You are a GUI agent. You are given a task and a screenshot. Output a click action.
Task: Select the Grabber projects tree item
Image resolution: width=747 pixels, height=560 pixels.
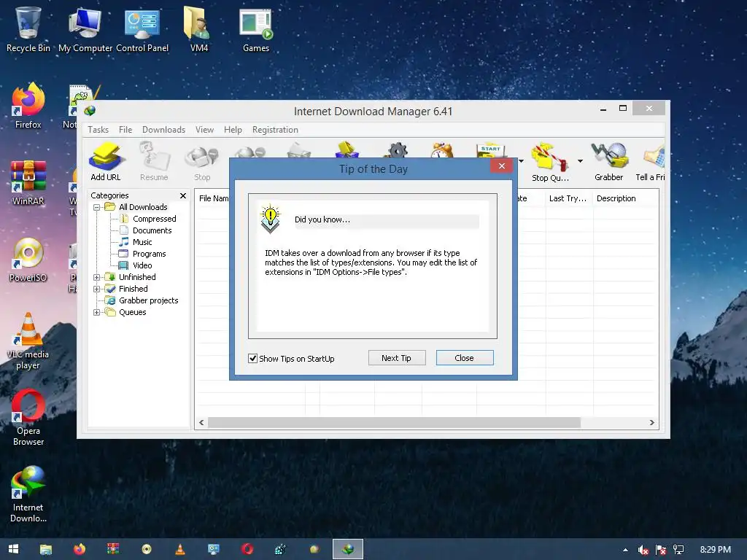(149, 300)
